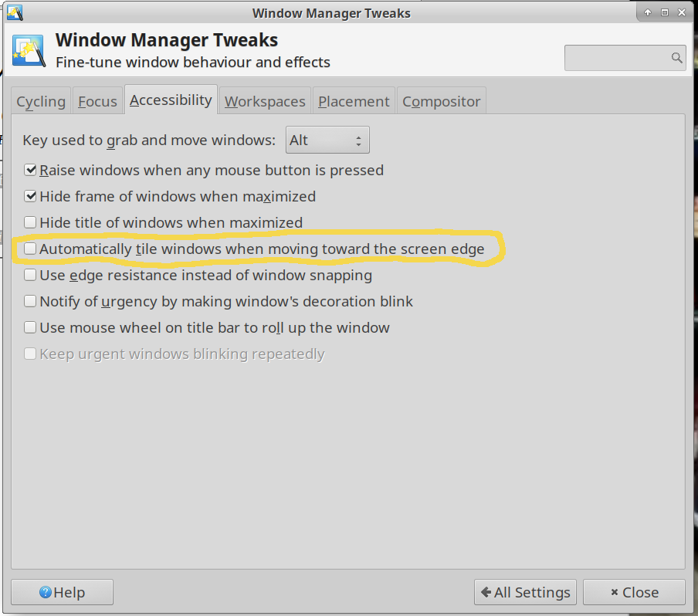Click the Close button at the bottom
Screen dimensions: 698x616
coord(634,592)
